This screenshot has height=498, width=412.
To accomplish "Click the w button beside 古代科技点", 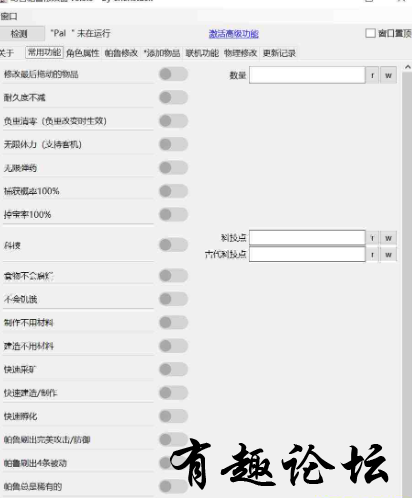I will 388,255.
